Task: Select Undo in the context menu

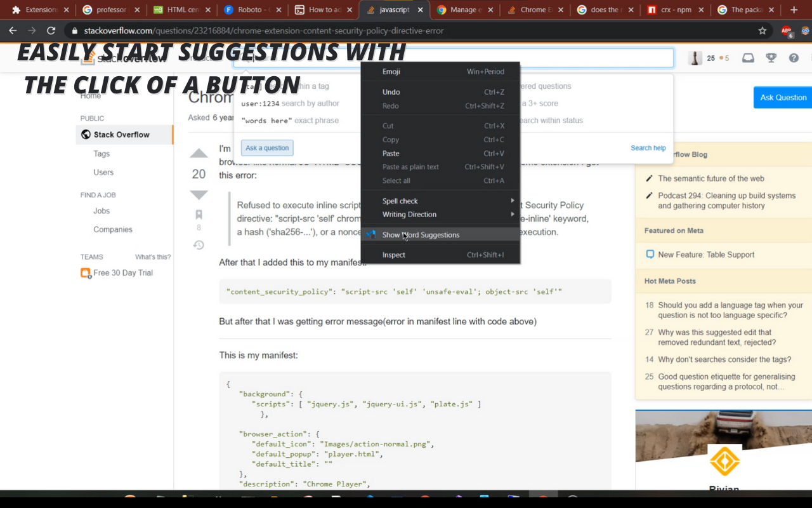Action: pyautogui.click(x=440, y=92)
